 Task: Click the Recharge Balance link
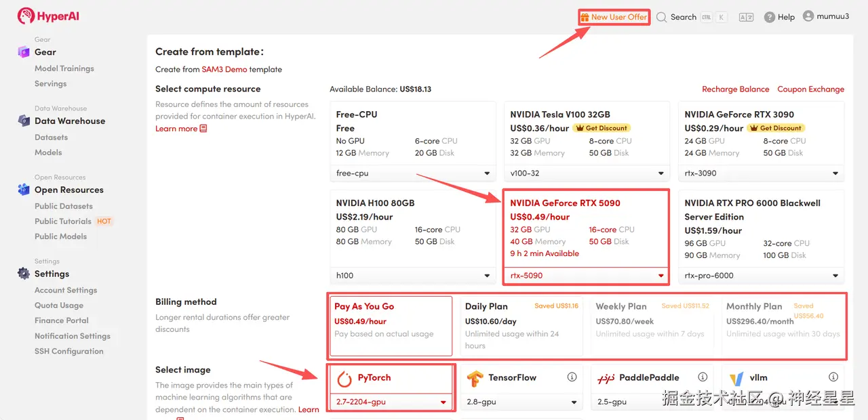[735, 89]
